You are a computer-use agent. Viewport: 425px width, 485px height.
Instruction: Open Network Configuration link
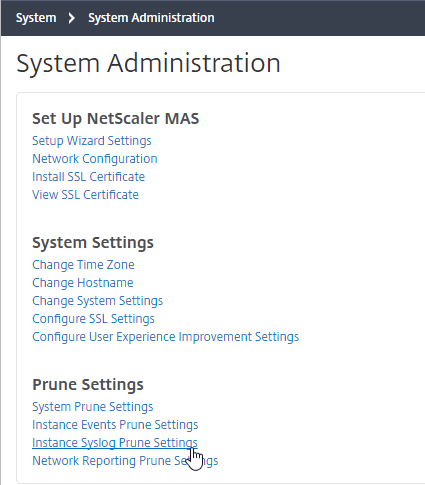coord(95,159)
